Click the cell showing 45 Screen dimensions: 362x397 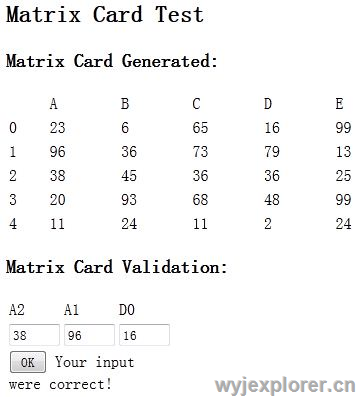coord(129,176)
